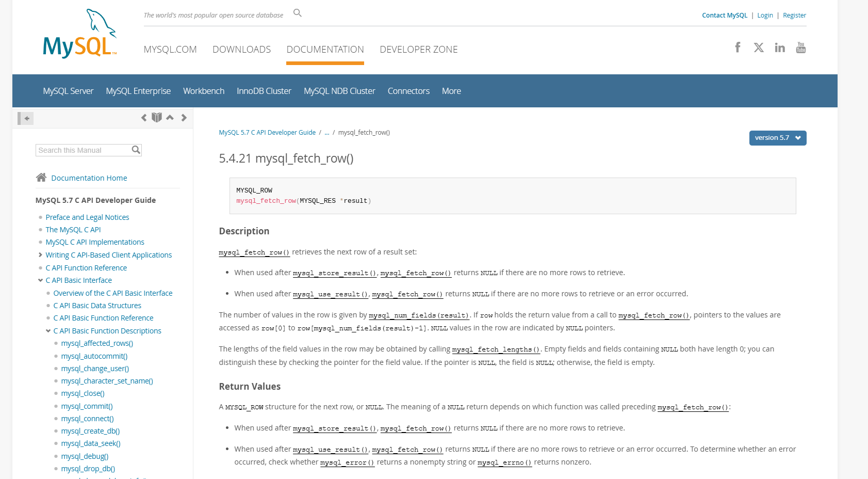Open Workbench menu item
Image resolution: width=868 pixels, height=479 pixels.
click(x=204, y=91)
